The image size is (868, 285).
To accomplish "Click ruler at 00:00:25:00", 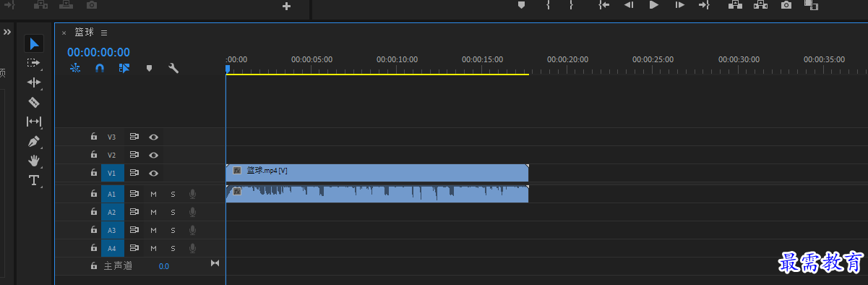I will pyautogui.click(x=653, y=60).
